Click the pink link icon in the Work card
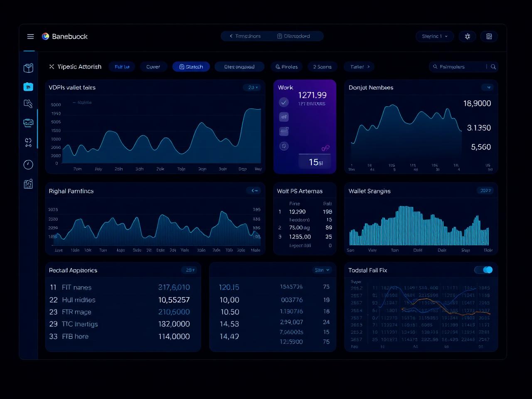Image resolution: width=532 pixels, height=399 pixels. 325,148
